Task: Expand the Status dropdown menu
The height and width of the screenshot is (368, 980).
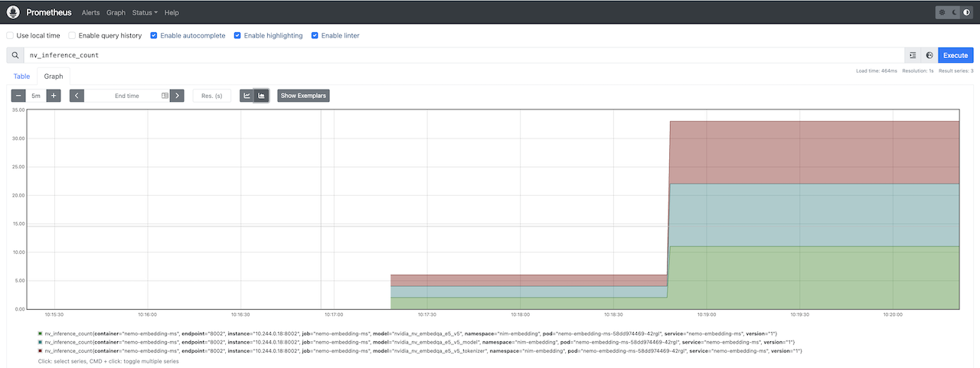Action: (x=145, y=13)
